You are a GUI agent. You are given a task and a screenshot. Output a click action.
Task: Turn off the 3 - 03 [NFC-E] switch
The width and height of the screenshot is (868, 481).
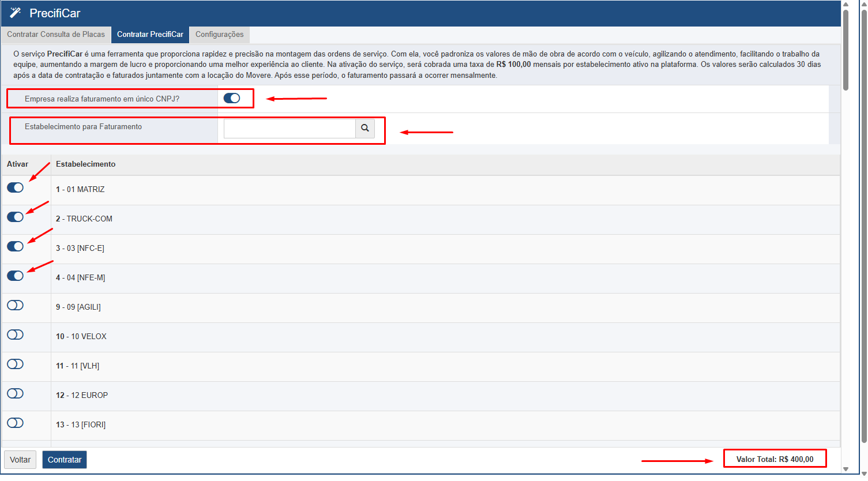[x=15, y=246]
